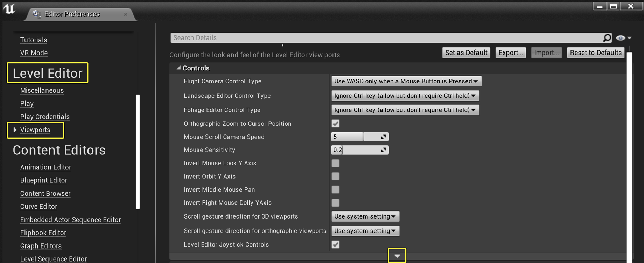
Task: Click the Export... button
Action: pos(511,53)
